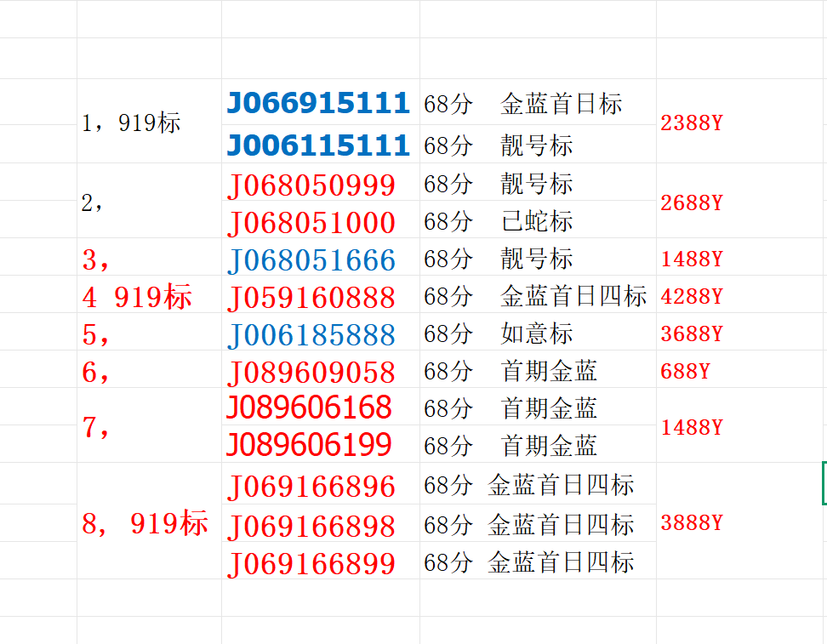The image size is (827, 644).
Task: Click the J069166899 cell
Action: click(x=311, y=563)
